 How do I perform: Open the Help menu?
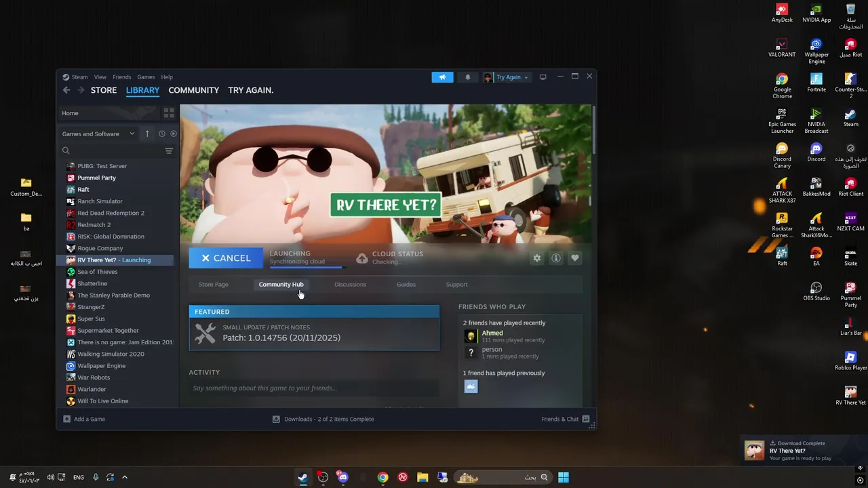point(167,77)
